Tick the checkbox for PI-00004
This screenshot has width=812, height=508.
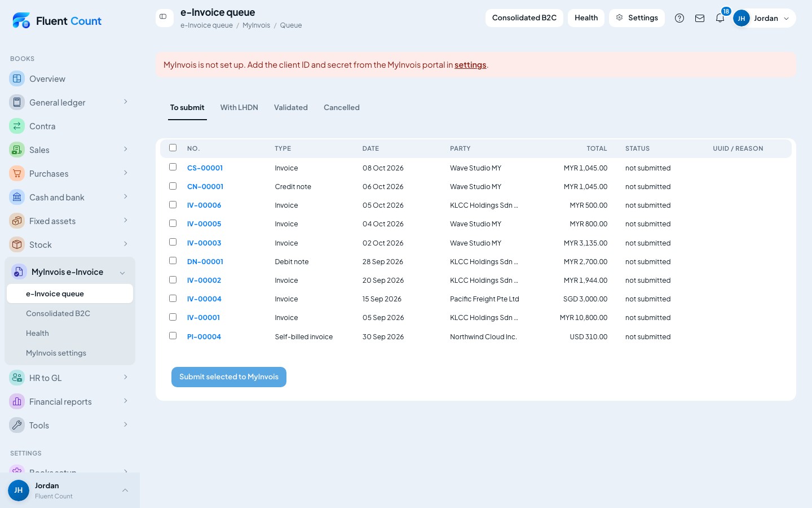click(173, 336)
